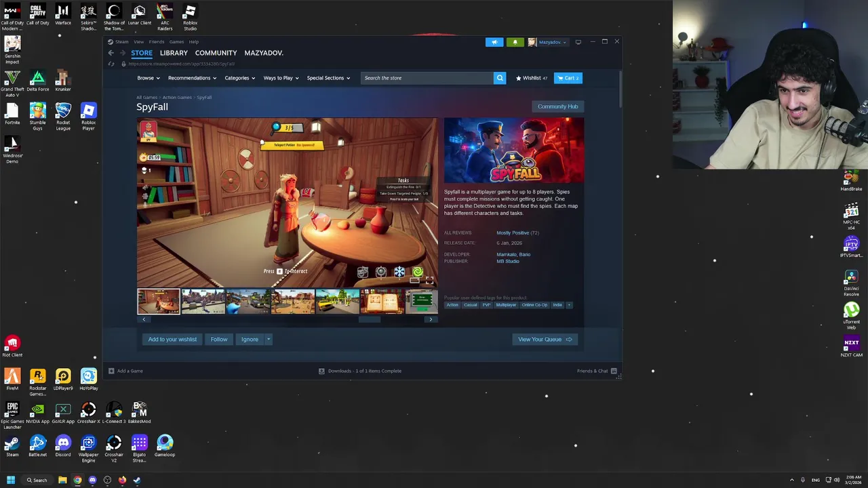Viewport: 868px width, 488px height.
Task: Open Steam announcements megaphone button
Action: point(494,42)
